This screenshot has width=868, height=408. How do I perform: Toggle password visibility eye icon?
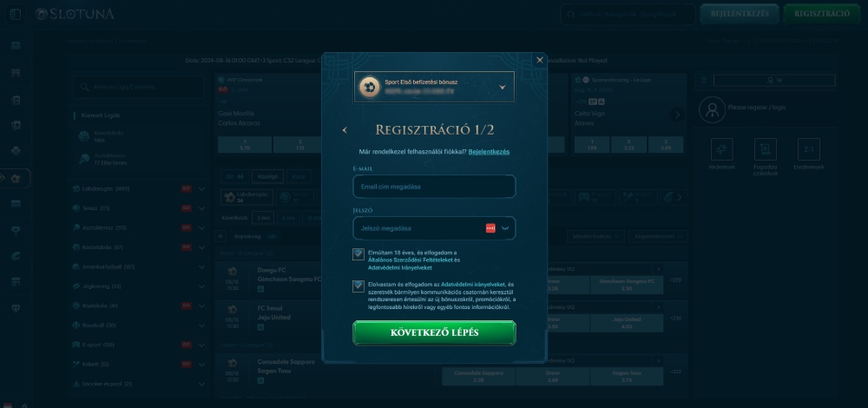point(505,228)
